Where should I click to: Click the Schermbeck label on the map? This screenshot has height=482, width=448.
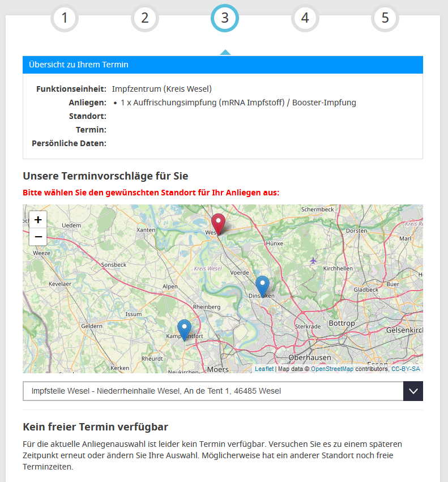coord(318,210)
